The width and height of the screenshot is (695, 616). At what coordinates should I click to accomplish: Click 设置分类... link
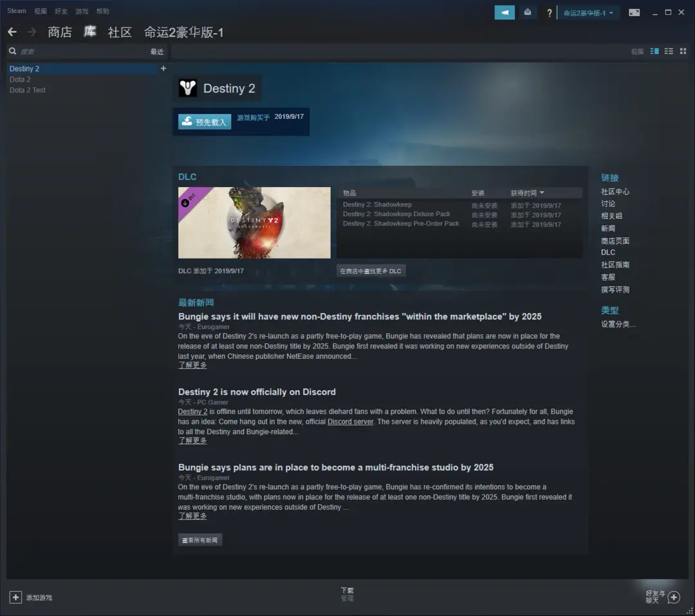(x=618, y=323)
